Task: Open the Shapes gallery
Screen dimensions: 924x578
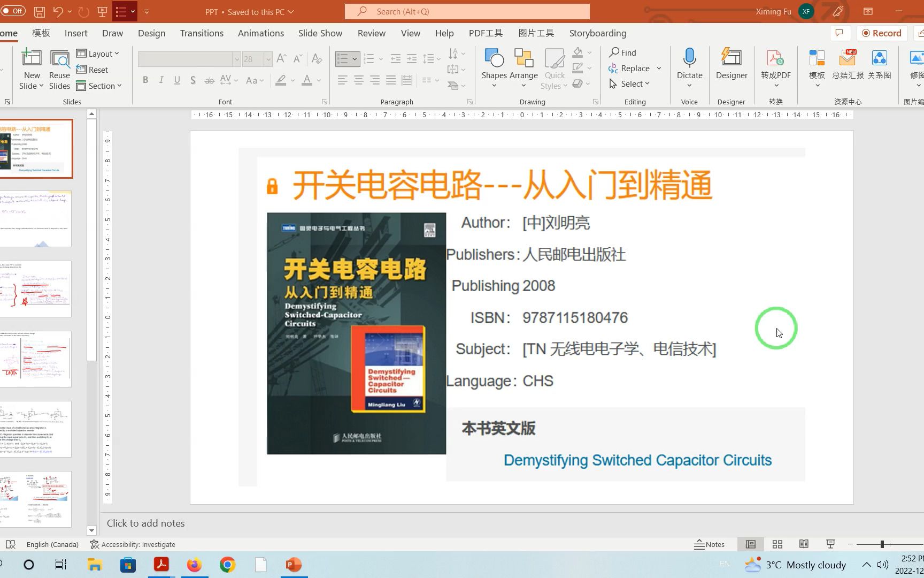Action: [494, 69]
